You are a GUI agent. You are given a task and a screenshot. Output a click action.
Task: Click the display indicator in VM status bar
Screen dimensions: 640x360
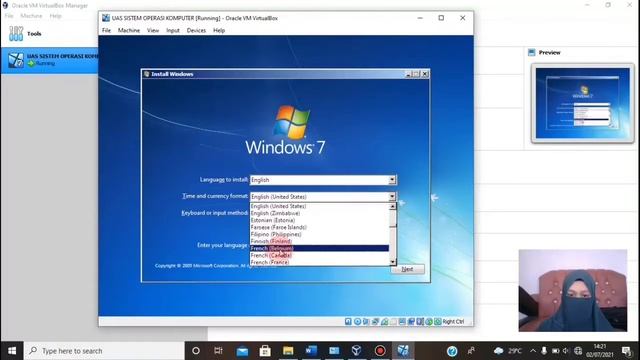402,322
